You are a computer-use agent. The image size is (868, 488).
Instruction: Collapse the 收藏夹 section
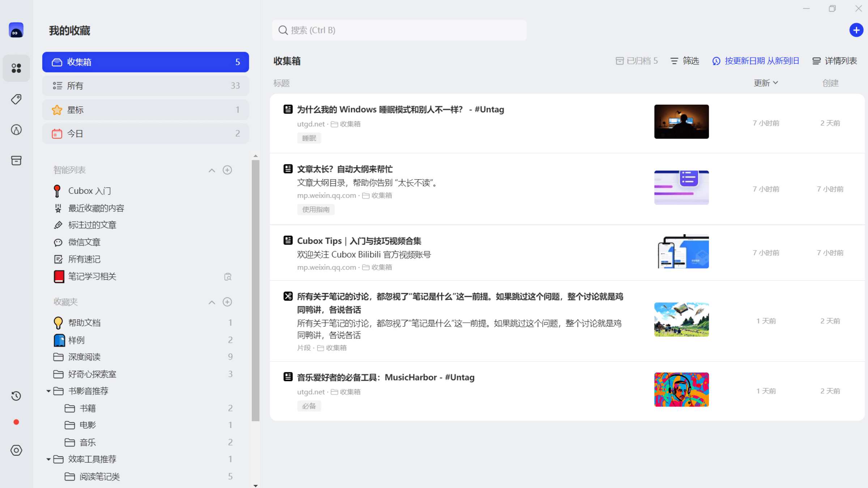[212, 302]
